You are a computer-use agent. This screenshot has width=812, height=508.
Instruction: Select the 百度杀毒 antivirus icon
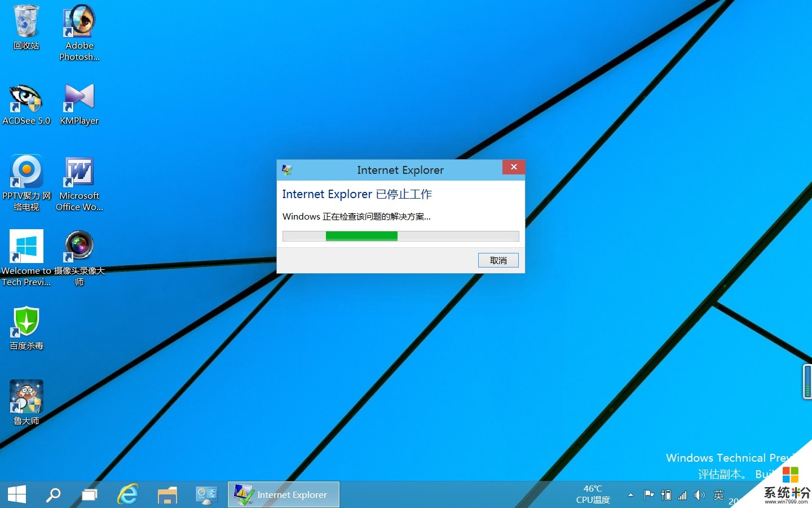[26, 328]
